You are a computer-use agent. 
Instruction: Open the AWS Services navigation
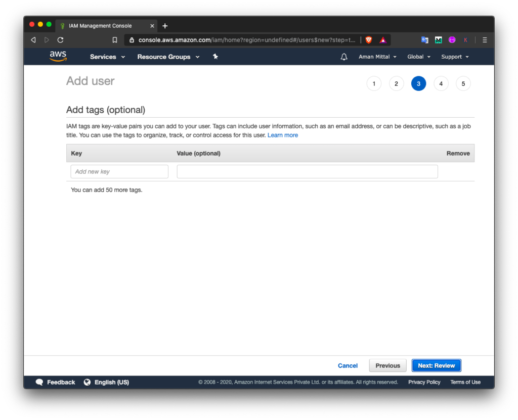pyautogui.click(x=104, y=57)
